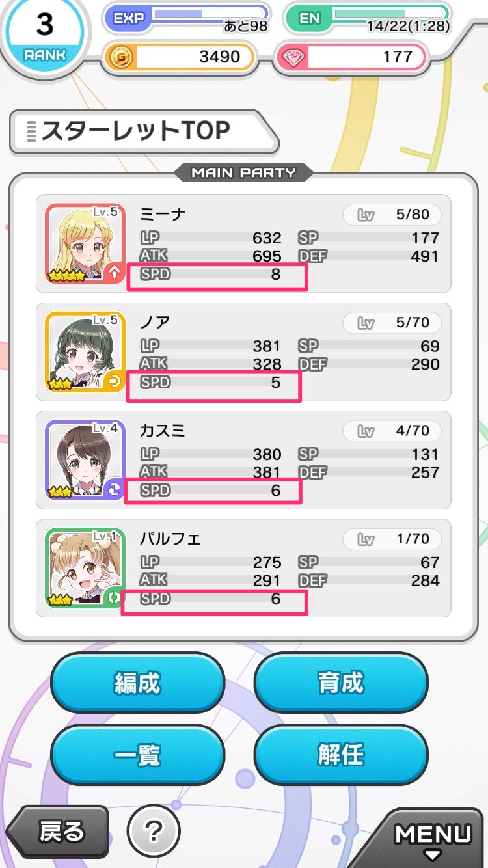Tap the Rank 3 badge
The height and width of the screenshot is (868, 488).
[x=44, y=36]
